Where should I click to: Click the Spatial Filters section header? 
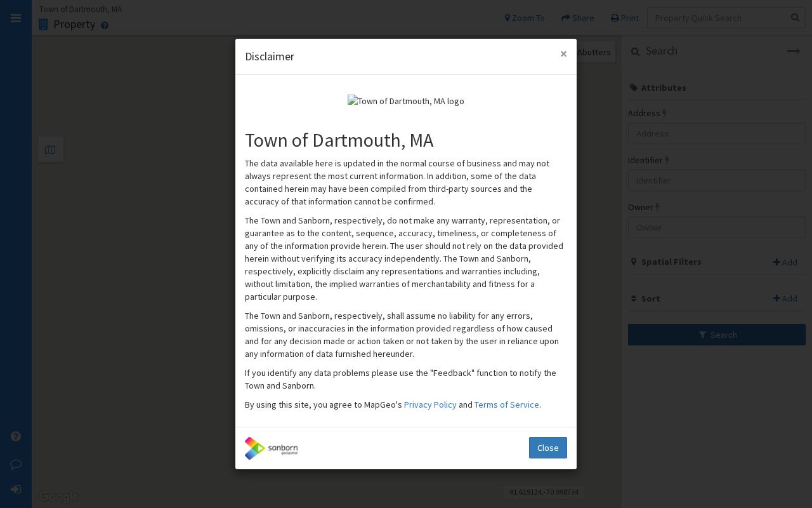coord(665,262)
